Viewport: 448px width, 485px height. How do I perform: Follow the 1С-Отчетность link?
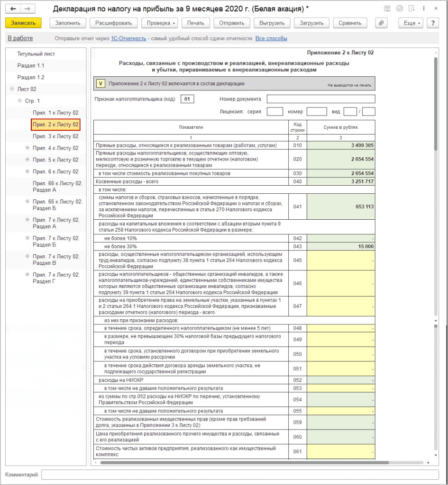tap(128, 38)
